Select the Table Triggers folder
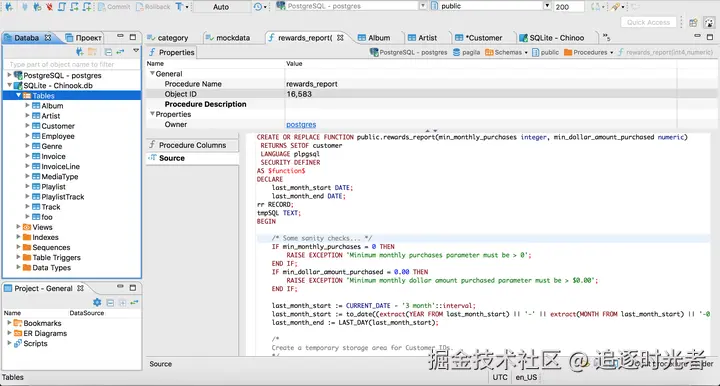This screenshot has width=720, height=386. (56, 257)
